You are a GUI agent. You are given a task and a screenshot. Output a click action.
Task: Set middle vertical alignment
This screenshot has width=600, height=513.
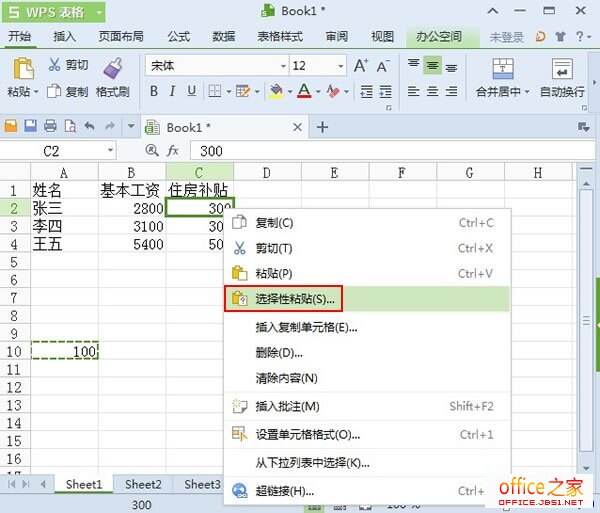coord(432,66)
